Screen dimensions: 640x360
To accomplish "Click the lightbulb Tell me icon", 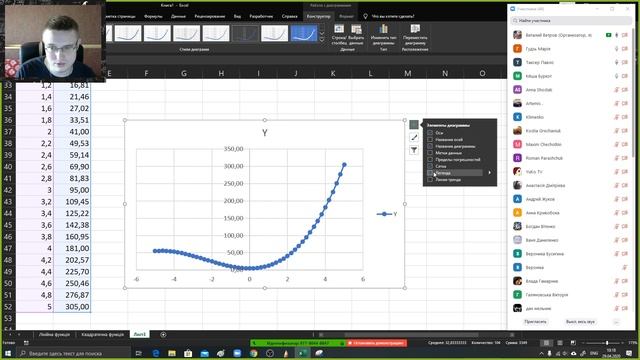I will coord(365,16).
